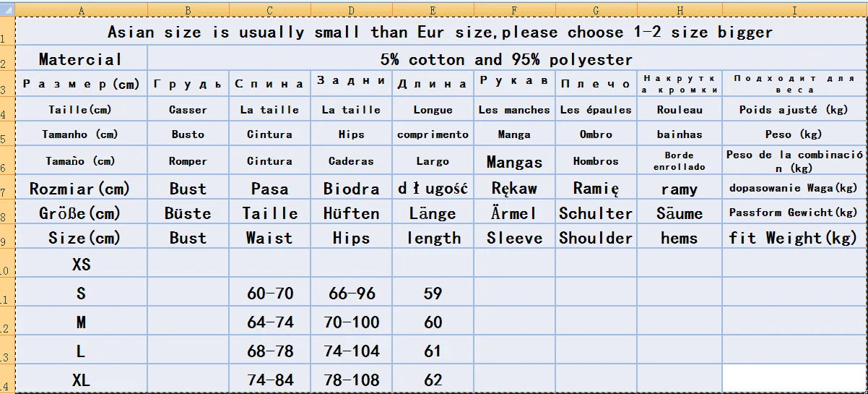Screen dimensions: 868x394
Task: Click the '60-70' waist cell
Action: 270,293
